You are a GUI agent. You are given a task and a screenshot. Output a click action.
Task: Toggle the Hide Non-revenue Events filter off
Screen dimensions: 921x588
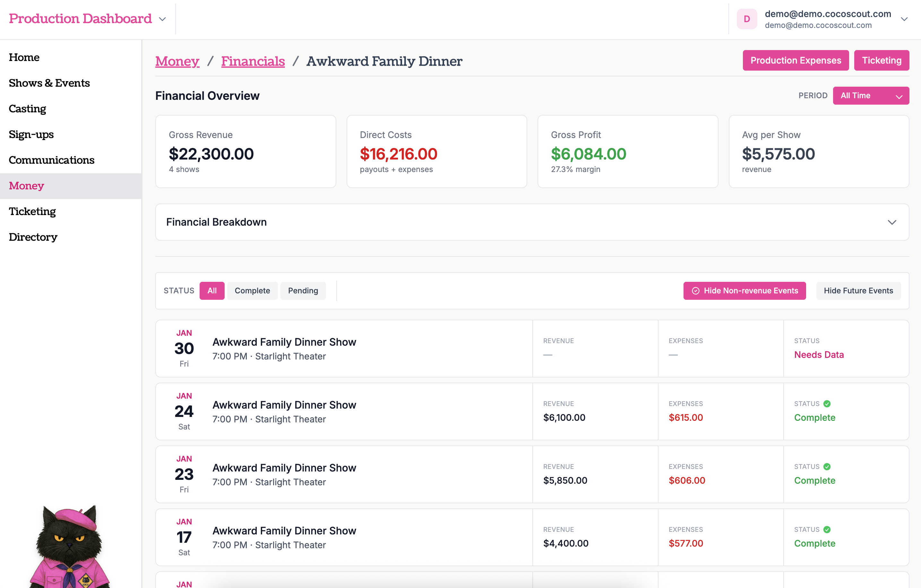(x=744, y=291)
